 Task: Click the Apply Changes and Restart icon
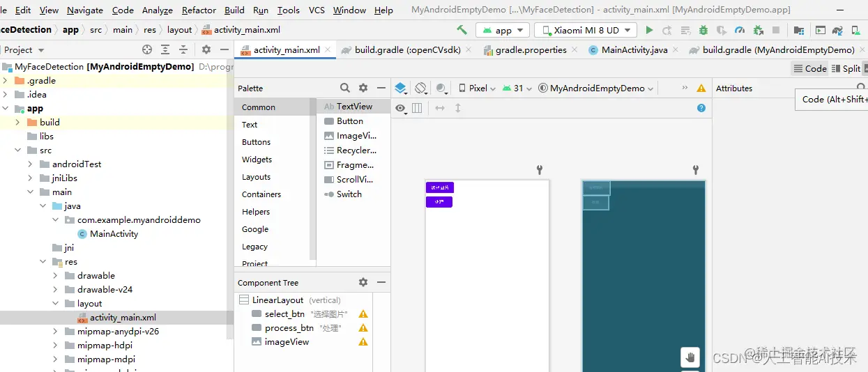[667, 30]
